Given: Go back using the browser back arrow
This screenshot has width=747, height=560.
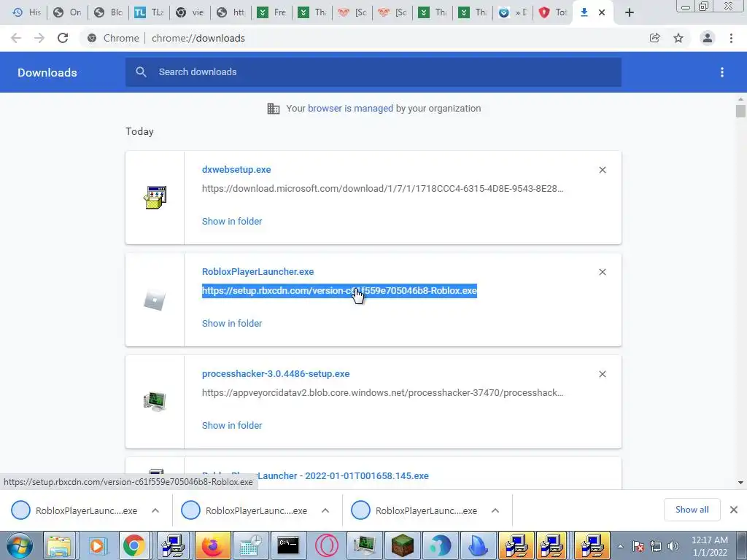Looking at the screenshot, I should 16,38.
